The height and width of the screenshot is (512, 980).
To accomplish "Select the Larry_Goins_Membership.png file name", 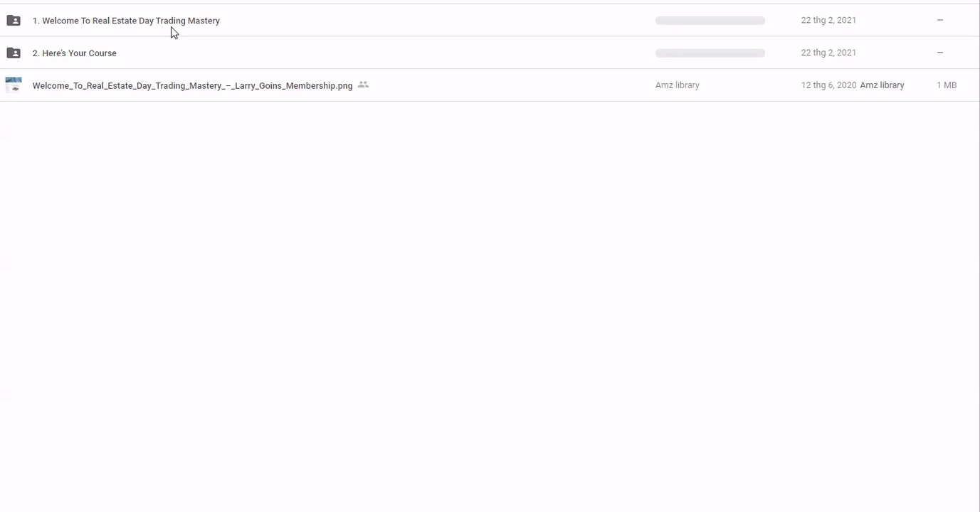I will tap(192, 85).
